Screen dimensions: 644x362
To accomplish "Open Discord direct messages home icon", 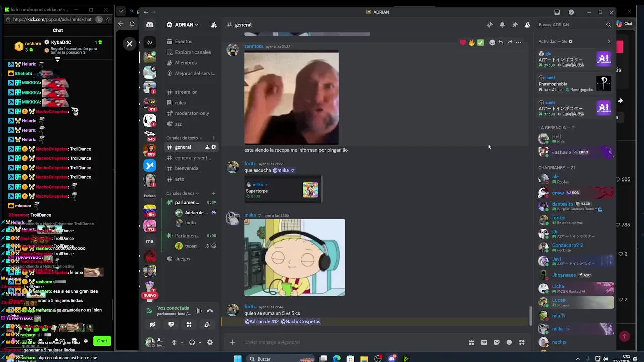I will click(x=150, y=25).
